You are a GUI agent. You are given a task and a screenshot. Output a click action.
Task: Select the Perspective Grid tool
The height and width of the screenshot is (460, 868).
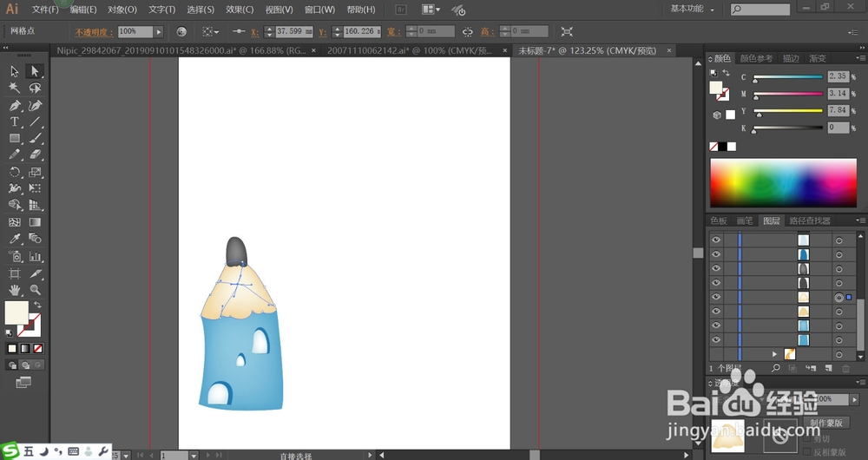35,205
